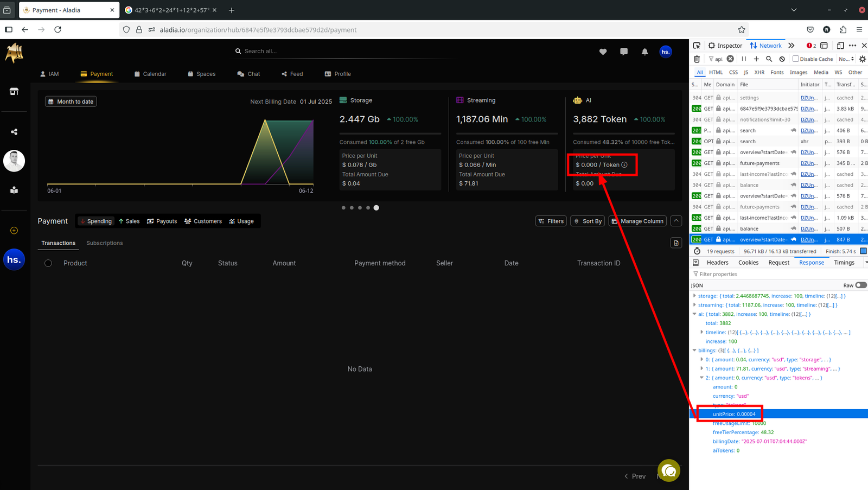Expand the ai timeline array node
This screenshot has width=868, height=490.
pyautogui.click(x=701, y=332)
